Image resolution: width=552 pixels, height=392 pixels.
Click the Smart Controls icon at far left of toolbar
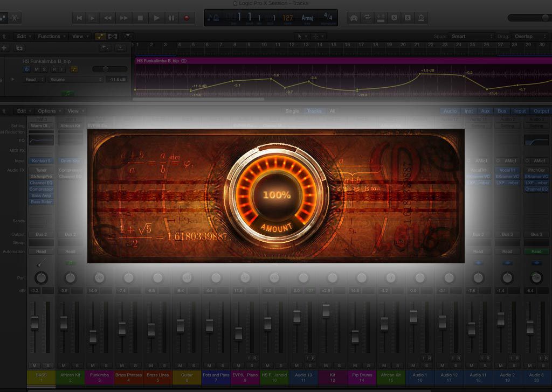point(15,18)
